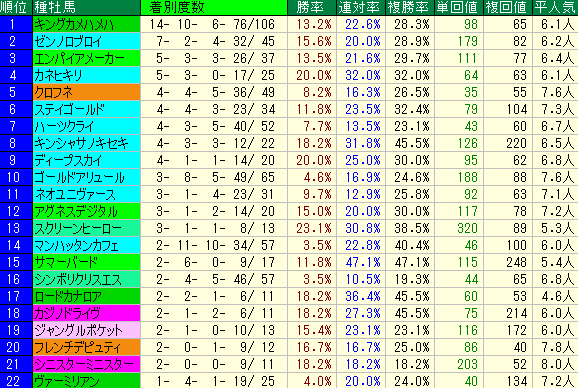Select the カジノドライヴ sire cell
The height and width of the screenshot is (388, 578).
[86, 313]
